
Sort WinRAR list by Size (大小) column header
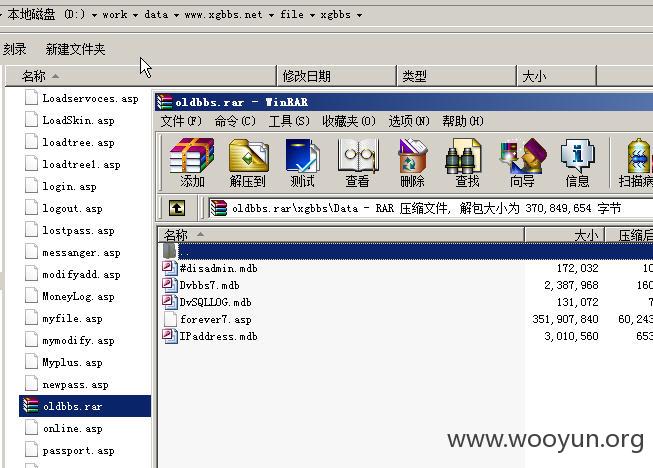pos(564,235)
